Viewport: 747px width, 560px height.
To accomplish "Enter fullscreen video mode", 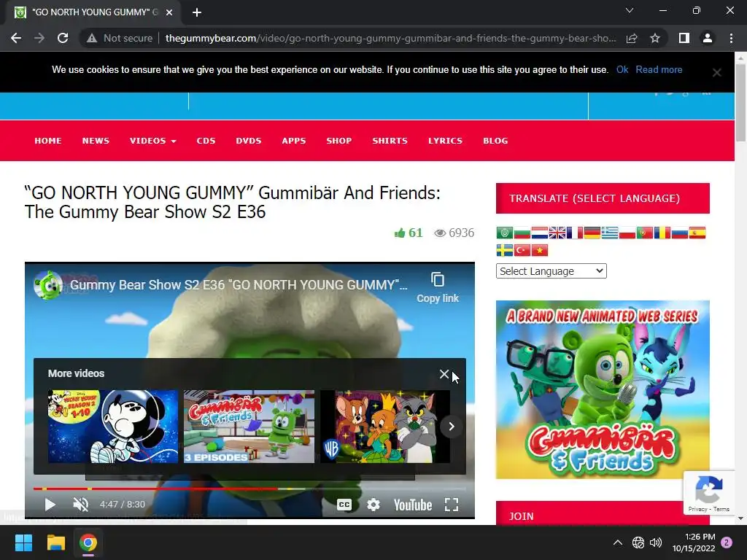I will coord(451,505).
